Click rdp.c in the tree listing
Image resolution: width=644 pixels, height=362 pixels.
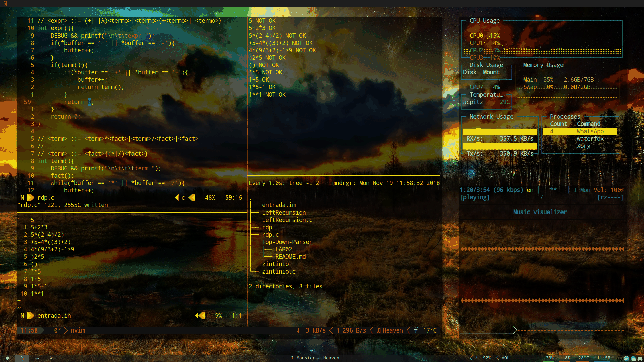tap(270, 235)
